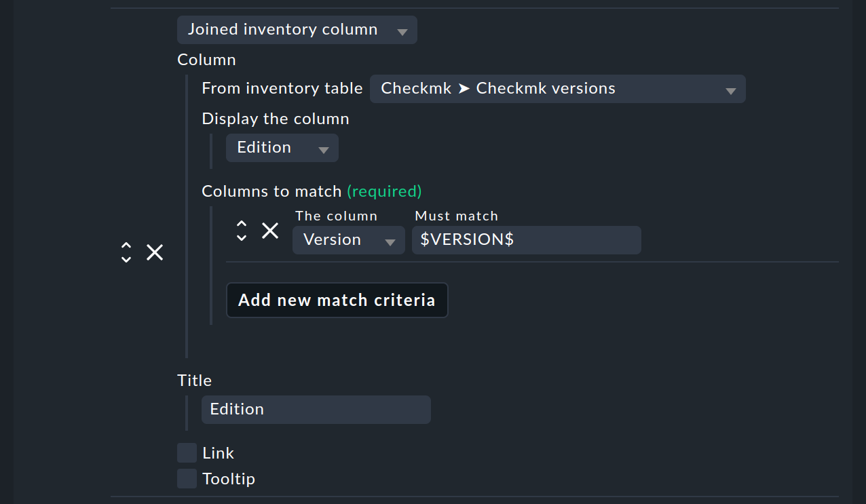Click the Add new match criteria button to append a rule

[x=337, y=300]
